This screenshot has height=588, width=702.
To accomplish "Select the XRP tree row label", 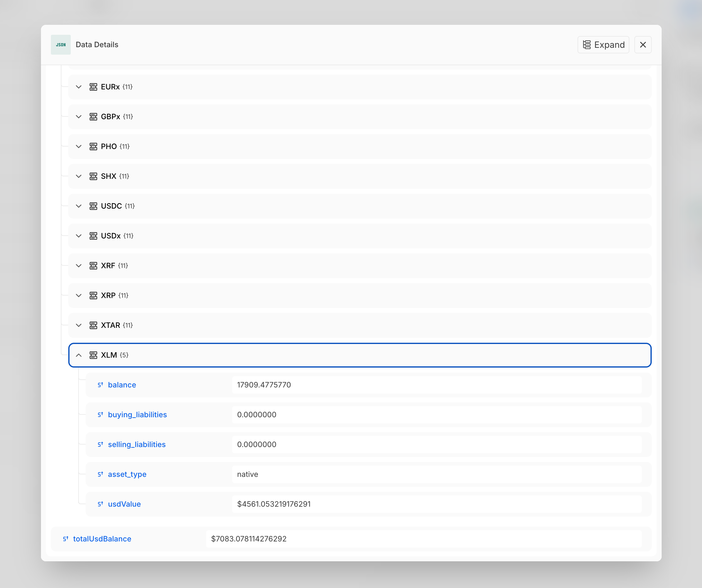I will pos(108,295).
